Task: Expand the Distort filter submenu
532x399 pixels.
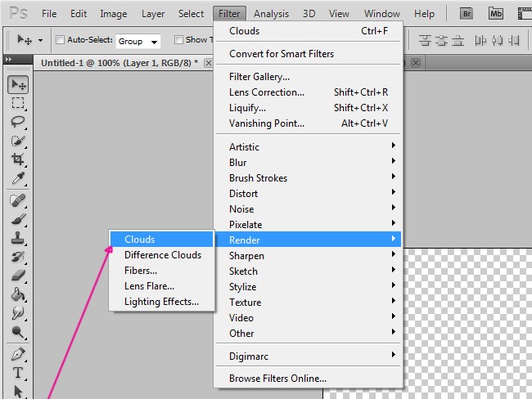Action: click(x=308, y=194)
